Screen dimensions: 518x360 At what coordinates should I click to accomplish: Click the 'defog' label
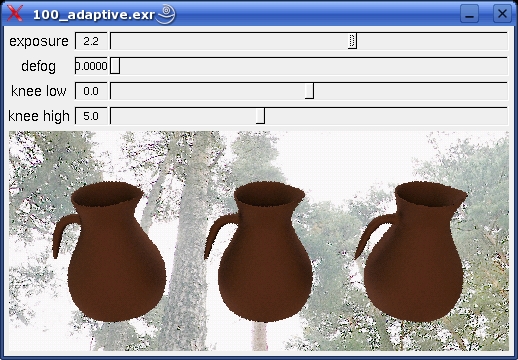(38, 66)
